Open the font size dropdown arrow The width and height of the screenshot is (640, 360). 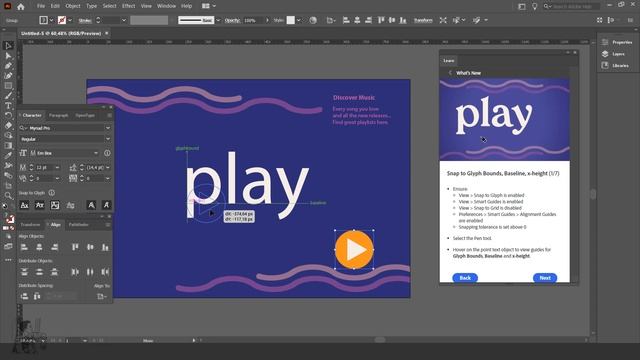click(57, 168)
